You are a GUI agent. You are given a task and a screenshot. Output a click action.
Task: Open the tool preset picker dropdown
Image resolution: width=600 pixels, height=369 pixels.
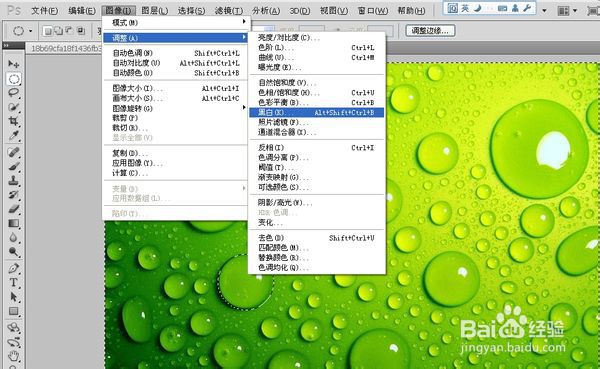(31, 31)
